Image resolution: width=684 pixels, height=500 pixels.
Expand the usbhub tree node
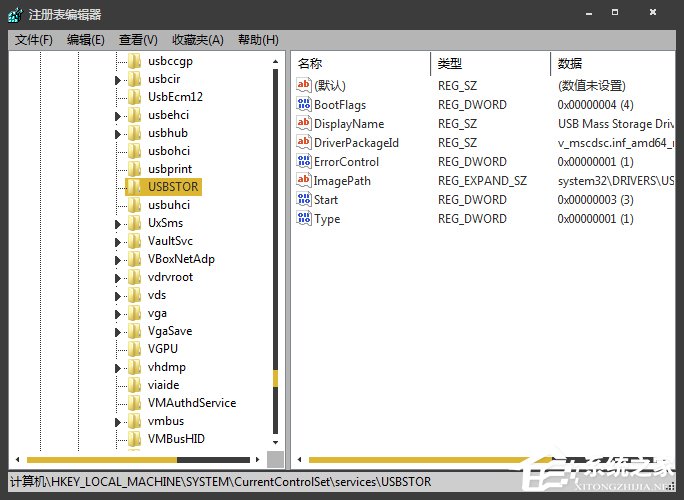click(x=117, y=134)
